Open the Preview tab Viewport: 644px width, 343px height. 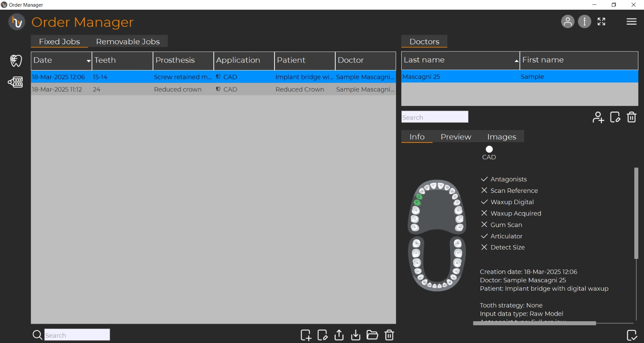point(456,137)
